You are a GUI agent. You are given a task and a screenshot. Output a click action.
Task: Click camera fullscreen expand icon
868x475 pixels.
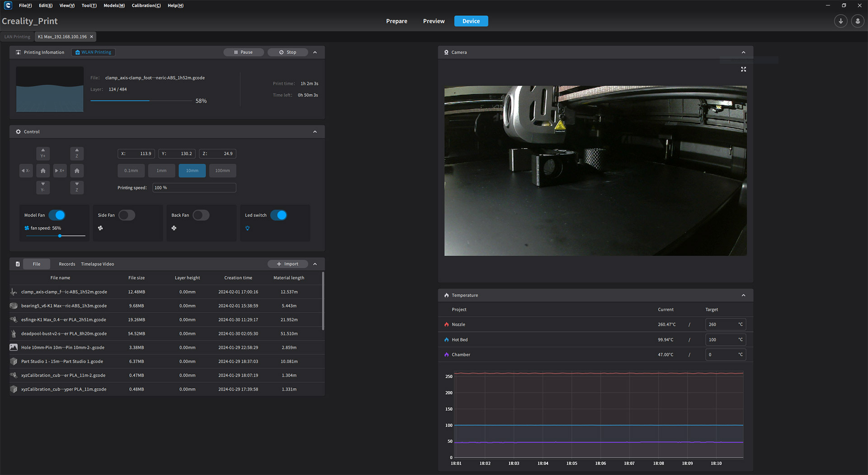(x=743, y=69)
